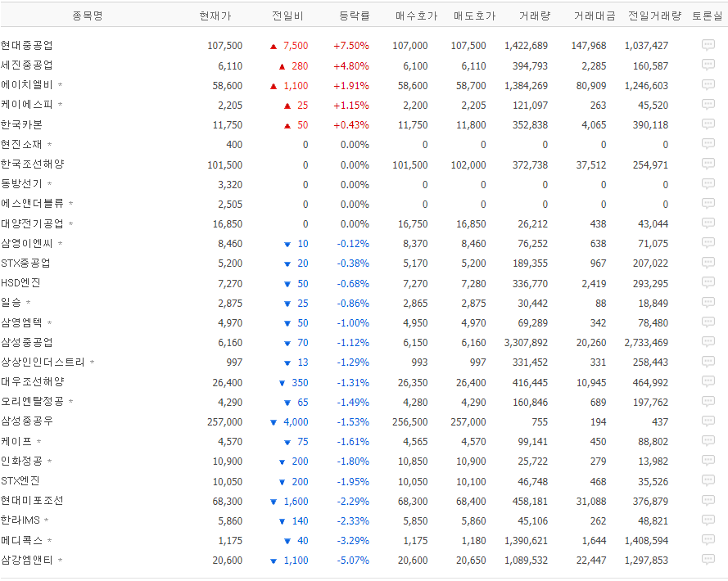The width and height of the screenshot is (728, 581).
Task: Open discussion room icon for 삼강엠앤티
Action: point(708,560)
